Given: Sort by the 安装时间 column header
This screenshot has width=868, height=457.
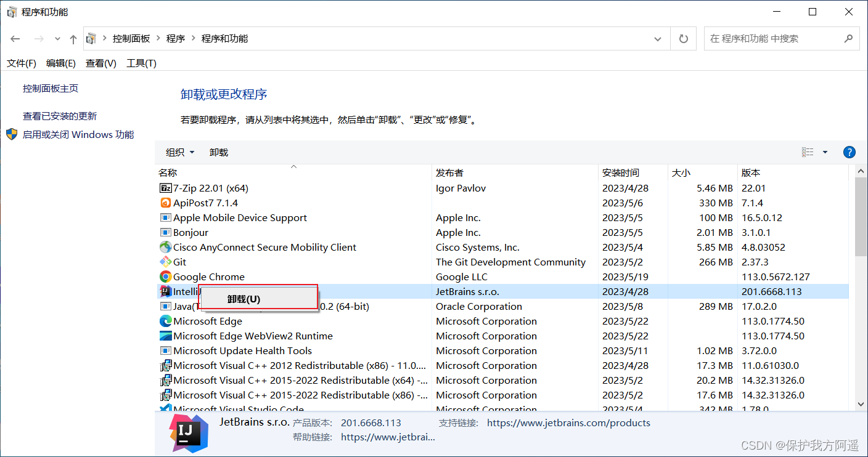Looking at the screenshot, I should tap(634, 173).
